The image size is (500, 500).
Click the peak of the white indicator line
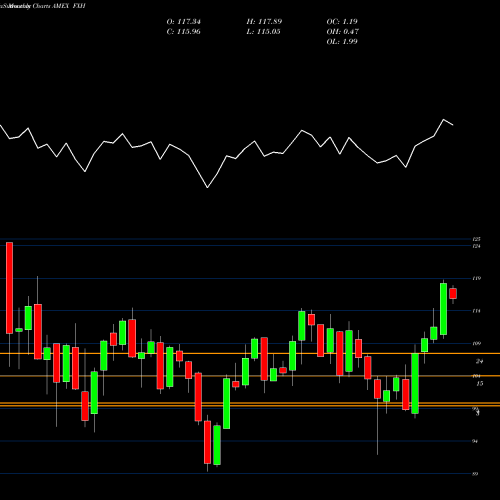coord(443,119)
